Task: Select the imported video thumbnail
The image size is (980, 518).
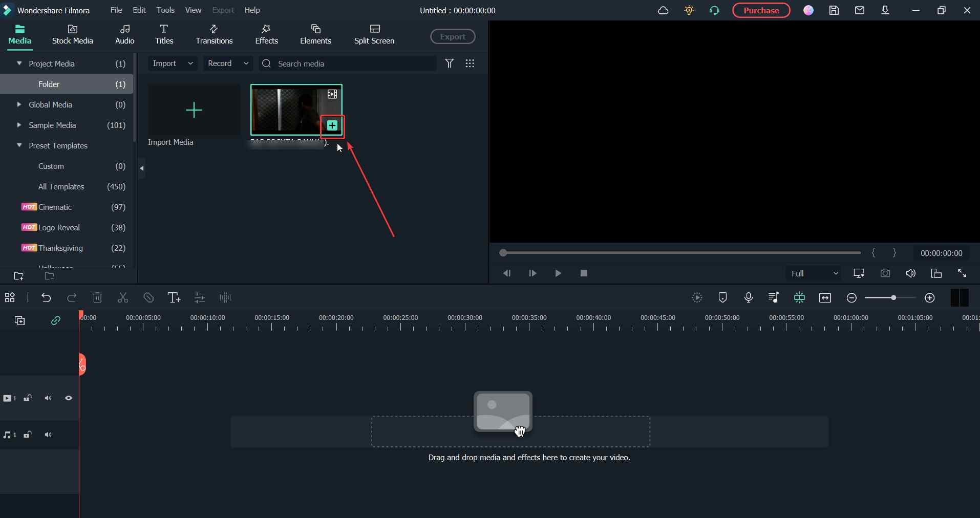Action: point(296,110)
